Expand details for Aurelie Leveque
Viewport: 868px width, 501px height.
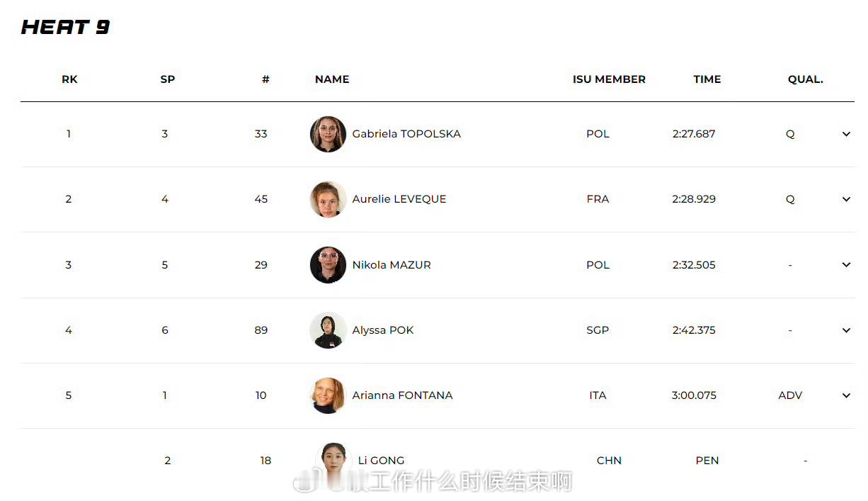point(846,199)
